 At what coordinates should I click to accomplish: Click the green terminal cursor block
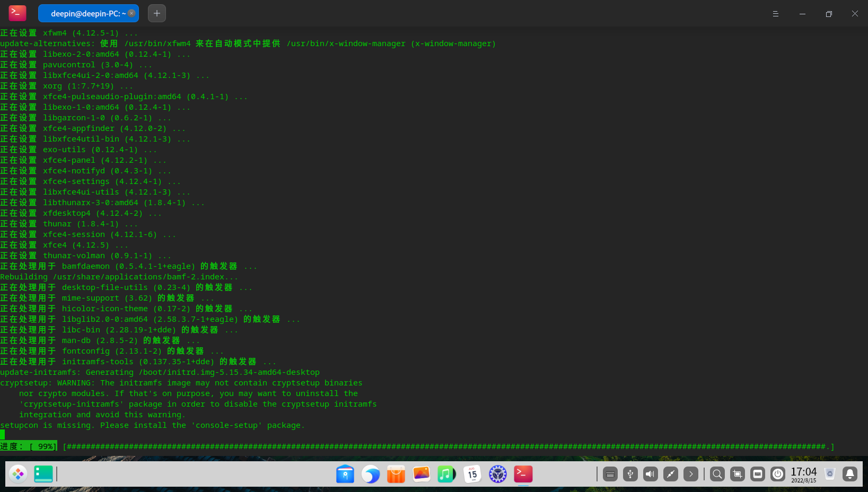pos(2,436)
